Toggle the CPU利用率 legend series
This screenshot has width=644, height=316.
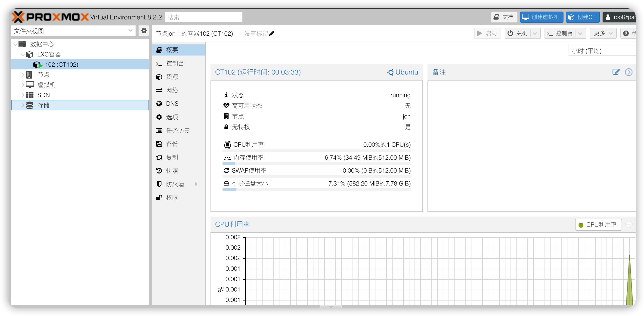point(598,224)
